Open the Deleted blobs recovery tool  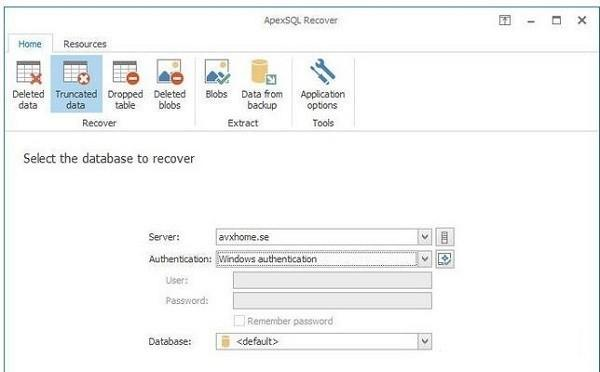(x=170, y=84)
